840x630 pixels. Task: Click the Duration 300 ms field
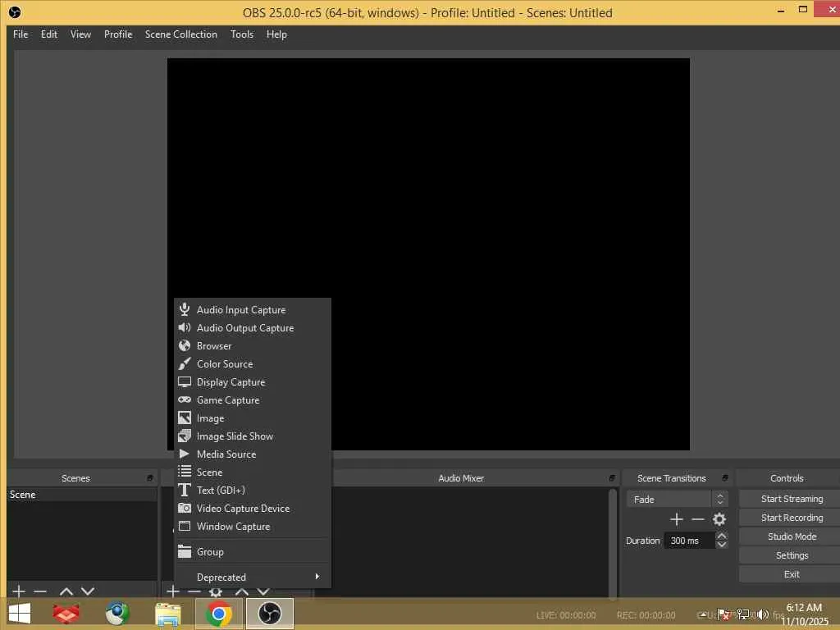[x=689, y=541]
